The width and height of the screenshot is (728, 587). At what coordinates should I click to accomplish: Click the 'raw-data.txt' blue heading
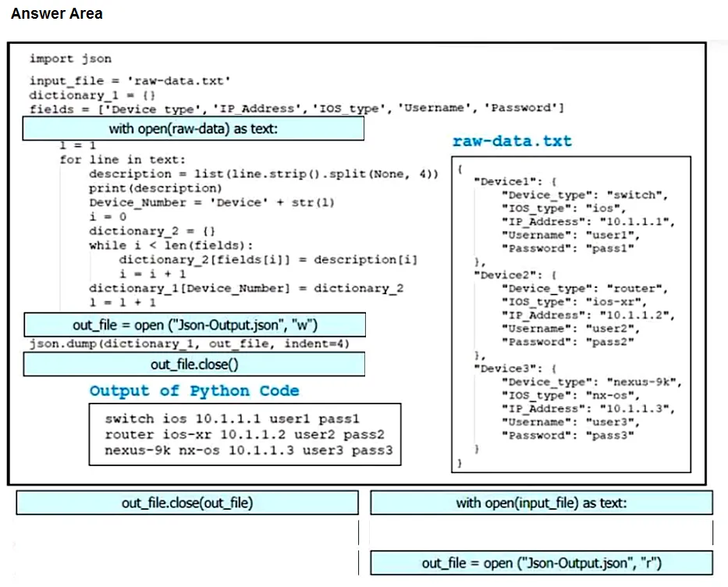(x=512, y=141)
